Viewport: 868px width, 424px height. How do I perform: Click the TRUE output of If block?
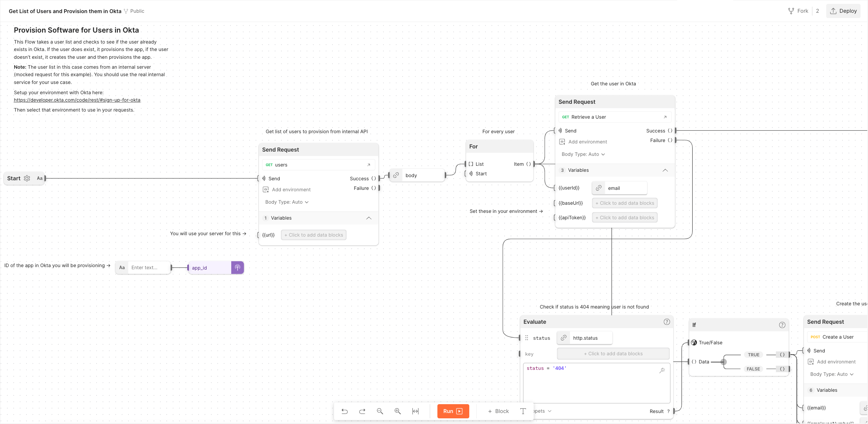pyautogui.click(x=782, y=355)
